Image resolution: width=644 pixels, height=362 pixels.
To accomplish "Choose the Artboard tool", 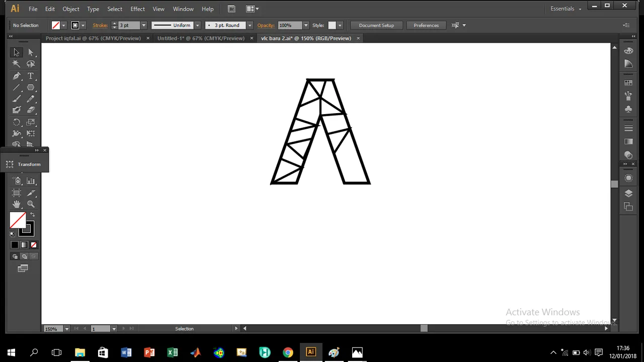I will tap(16, 193).
